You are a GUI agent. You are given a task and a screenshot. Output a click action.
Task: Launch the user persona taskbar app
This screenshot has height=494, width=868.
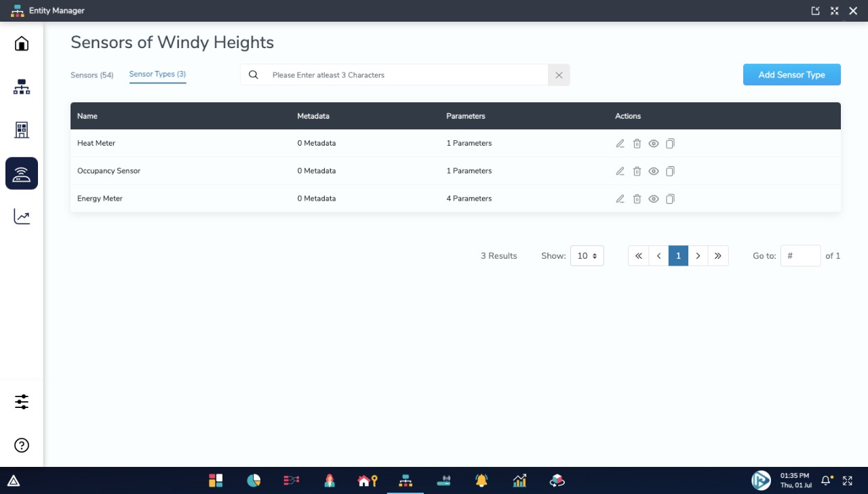(330, 480)
